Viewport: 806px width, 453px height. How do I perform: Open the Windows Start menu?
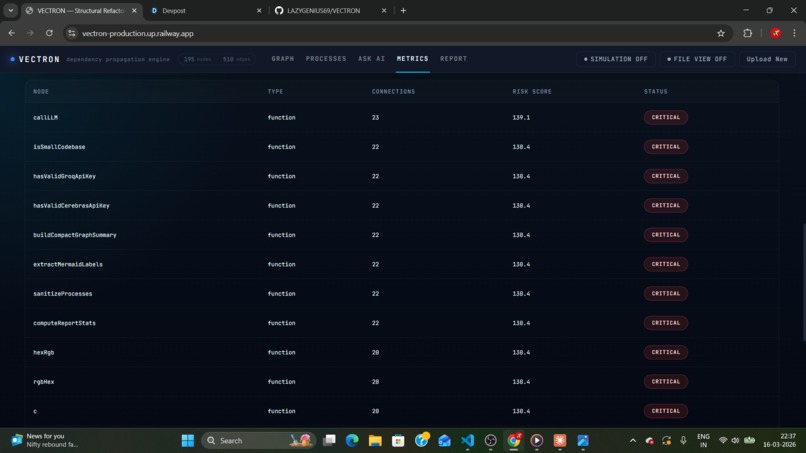pos(188,441)
